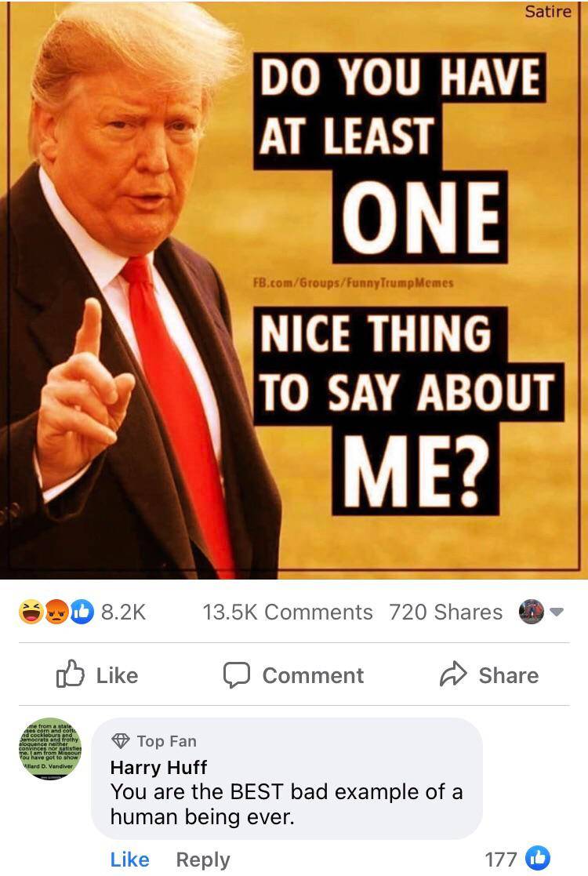Open the angry reaction emoji
This screenshot has height=876, width=588.
point(56,612)
